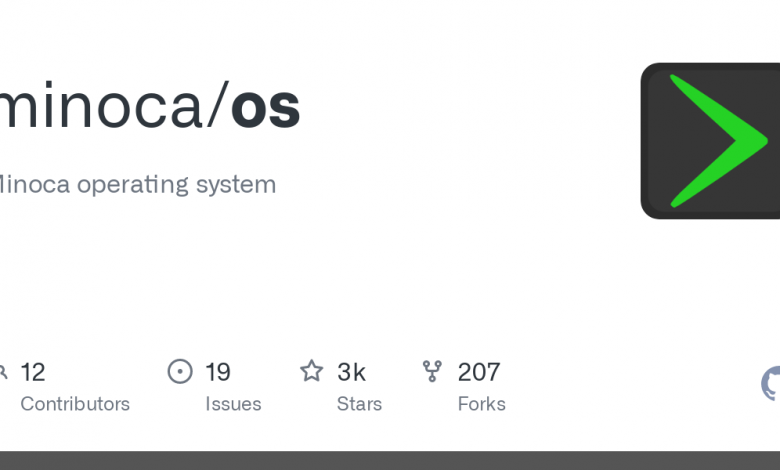Screen dimensions: 780x470
Task: Click the issue count number 19
Action: tap(218, 372)
